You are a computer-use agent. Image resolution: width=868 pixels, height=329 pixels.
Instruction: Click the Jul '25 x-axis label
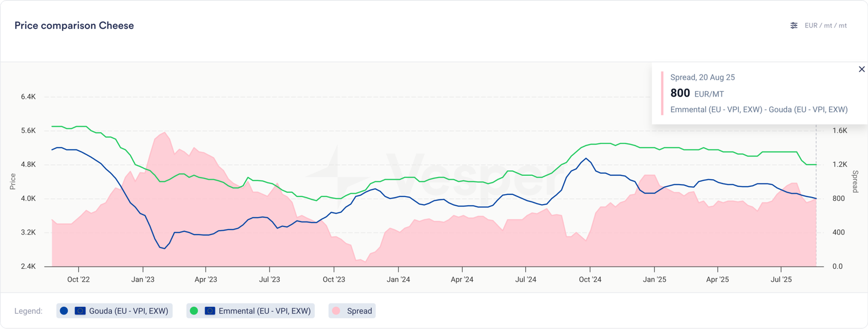coord(781,280)
